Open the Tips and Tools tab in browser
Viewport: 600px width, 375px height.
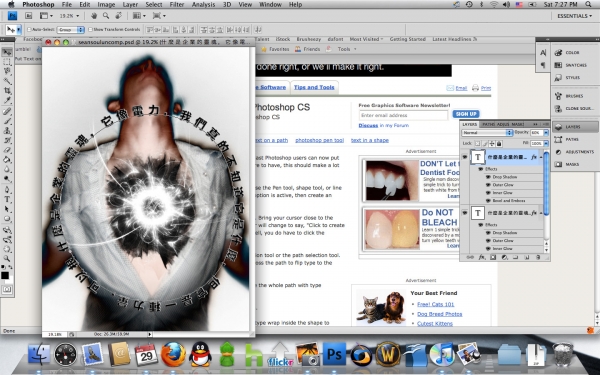click(x=314, y=87)
